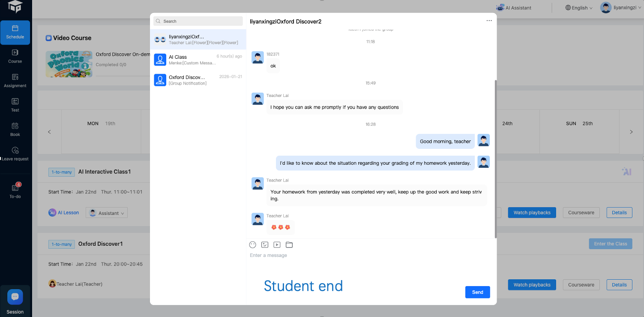
Task: Click the Send button
Action: pyautogui.click(x=477, y=292)
